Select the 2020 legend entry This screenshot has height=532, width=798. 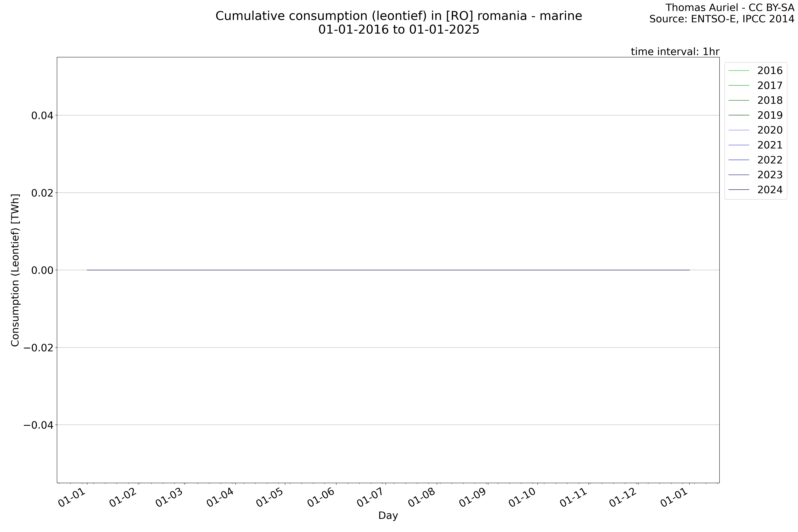[x=770, y=130]
